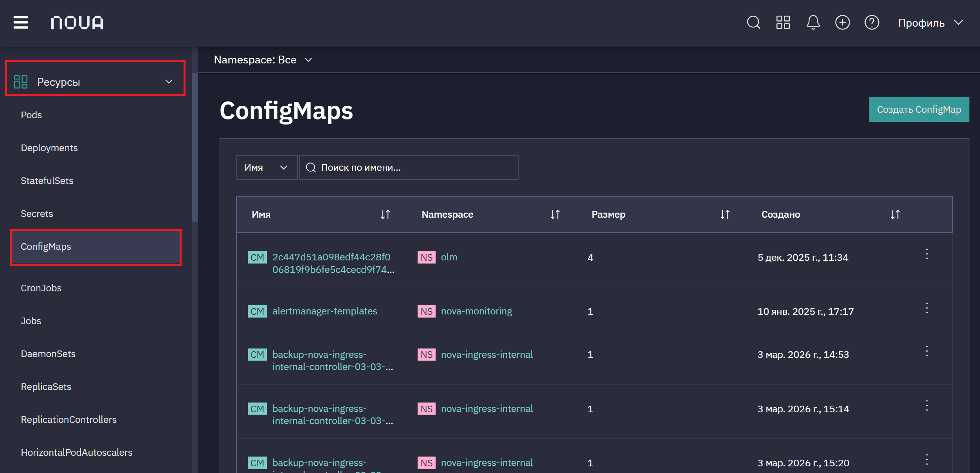Image resolution: width=980 pixels, height=473 pixels.
Task: Click the Nova logo
Action: (77, 23)
